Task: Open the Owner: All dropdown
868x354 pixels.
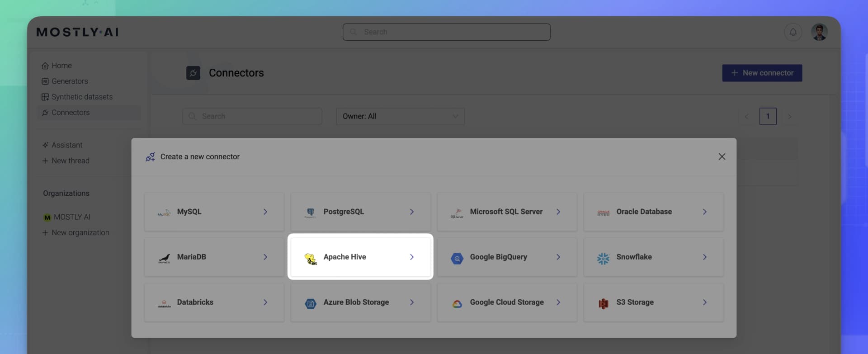Action: 400,116
